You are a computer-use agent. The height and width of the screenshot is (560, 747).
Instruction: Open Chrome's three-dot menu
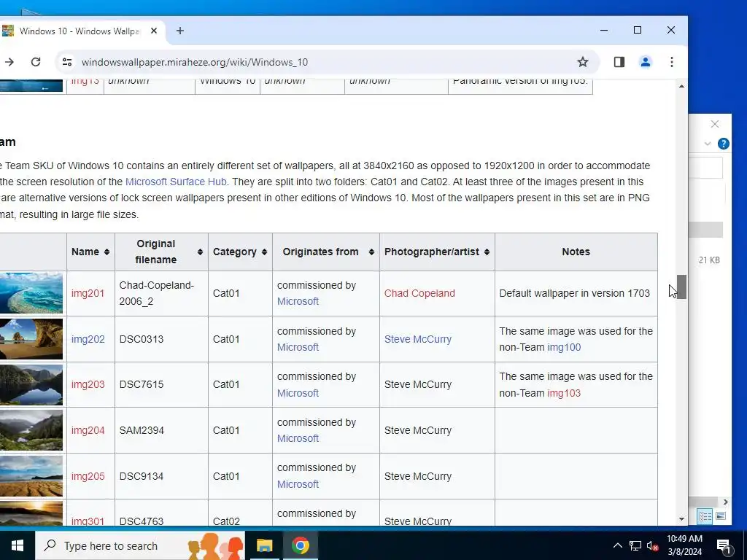pos(672,62)
